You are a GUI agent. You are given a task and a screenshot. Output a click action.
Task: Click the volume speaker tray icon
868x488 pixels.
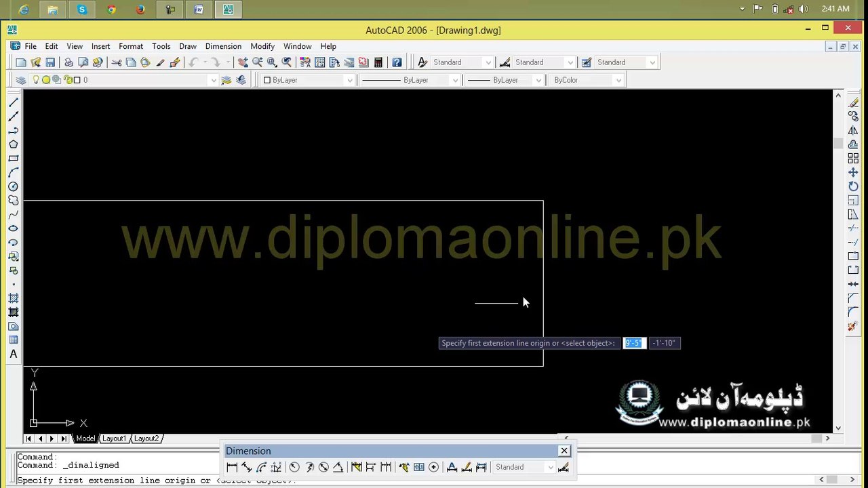pos(804,9)
